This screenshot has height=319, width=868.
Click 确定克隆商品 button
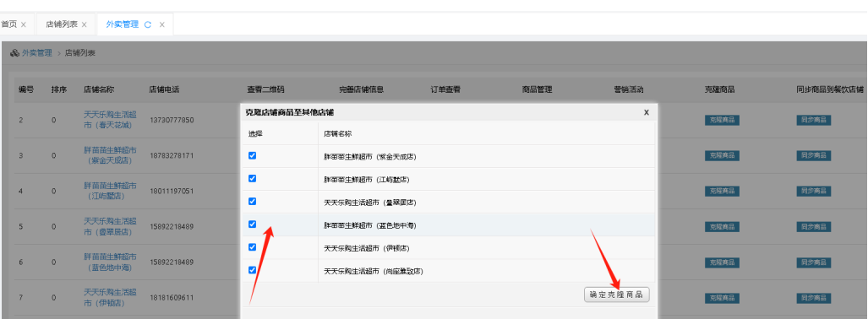[617, 295]
